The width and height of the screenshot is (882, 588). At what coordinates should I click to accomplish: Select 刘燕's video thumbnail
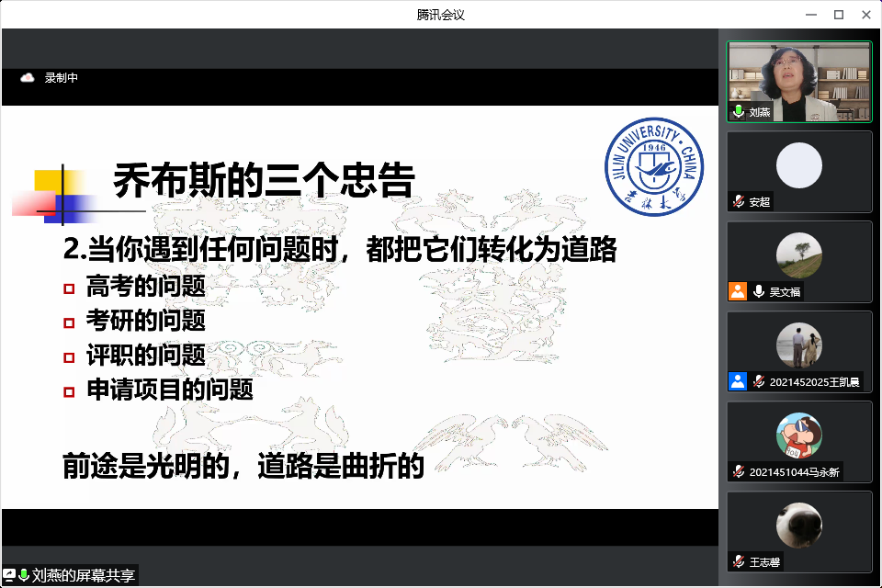click(798, 82)
